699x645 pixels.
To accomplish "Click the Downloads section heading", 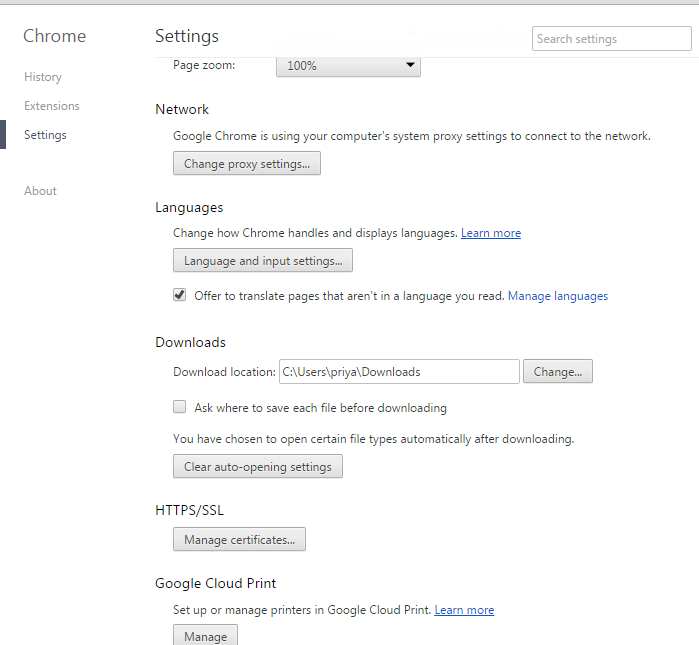I will click(x=190, y=342).
